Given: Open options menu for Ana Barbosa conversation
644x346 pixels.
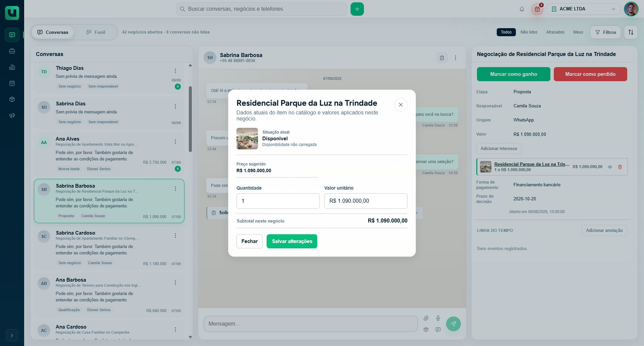Looking at the screenshot, I should 175,283.
